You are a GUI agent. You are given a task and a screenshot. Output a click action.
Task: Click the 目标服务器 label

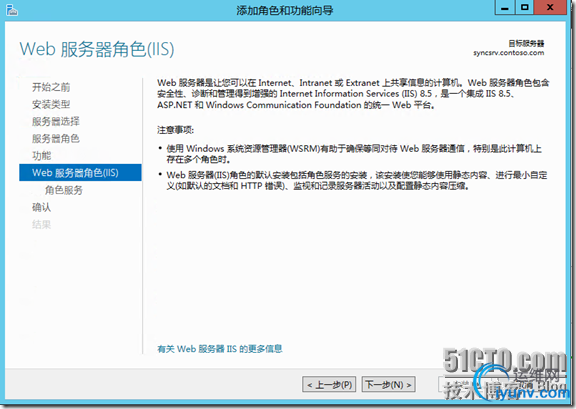(526, 44)
